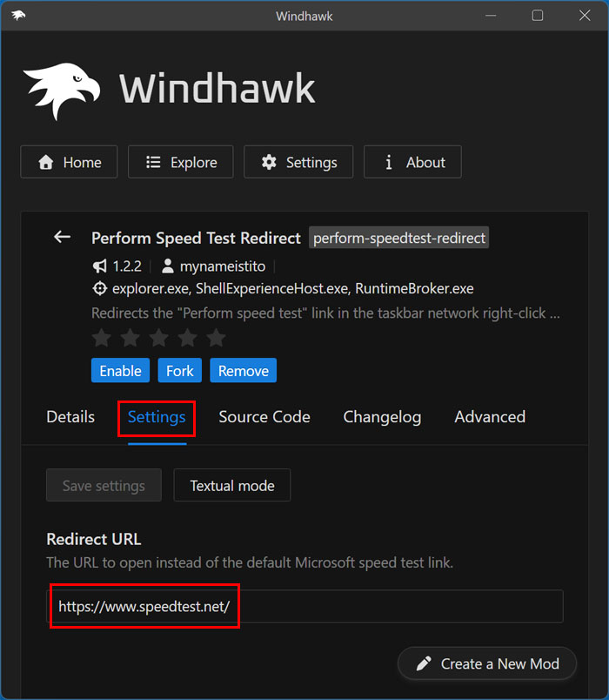Rate the mod with the fifth star
Screen dimensions: 609x700
(x=216, y=338)
